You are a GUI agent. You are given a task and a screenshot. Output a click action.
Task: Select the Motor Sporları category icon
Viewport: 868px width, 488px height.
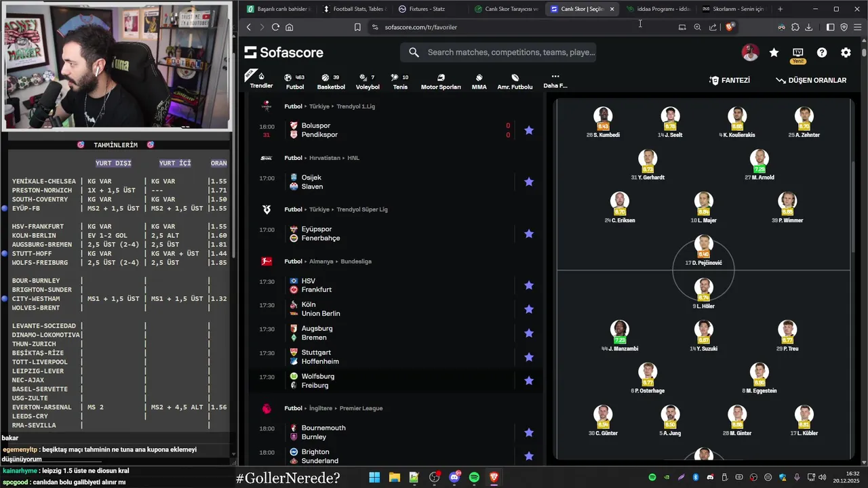click(x=441, y=81)
